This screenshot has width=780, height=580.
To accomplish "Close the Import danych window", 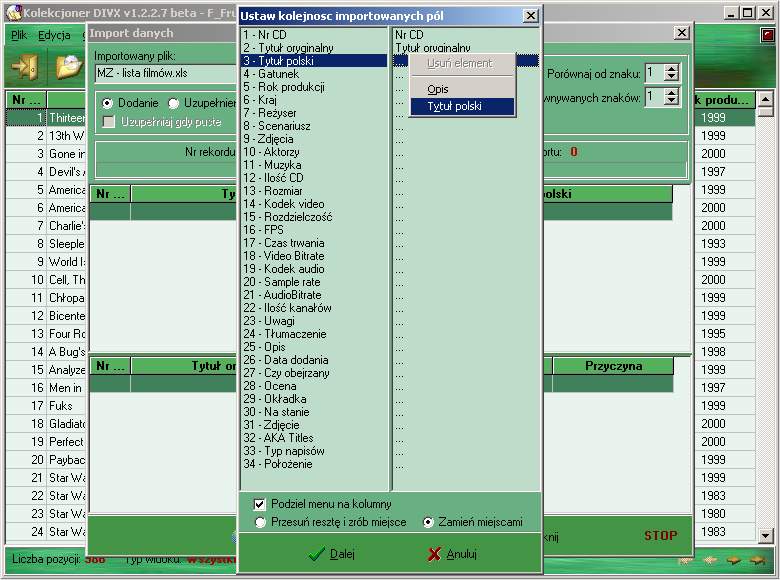I will [681, 33].
